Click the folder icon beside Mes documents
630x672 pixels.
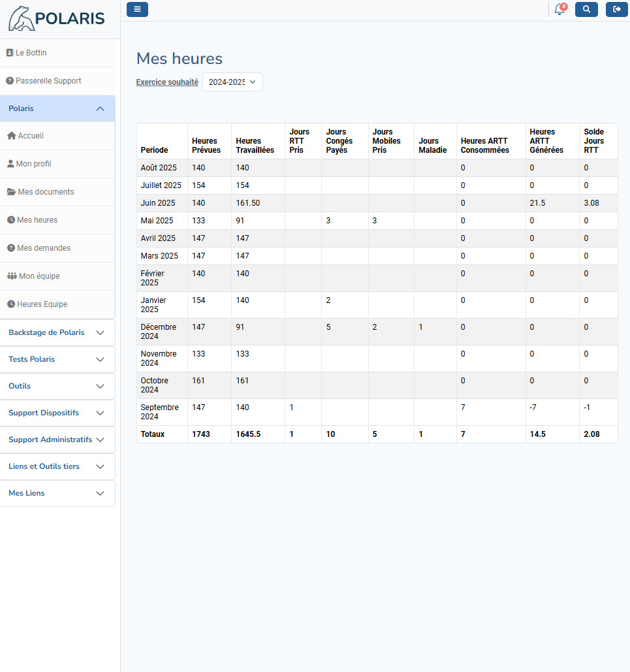[11, 192]
